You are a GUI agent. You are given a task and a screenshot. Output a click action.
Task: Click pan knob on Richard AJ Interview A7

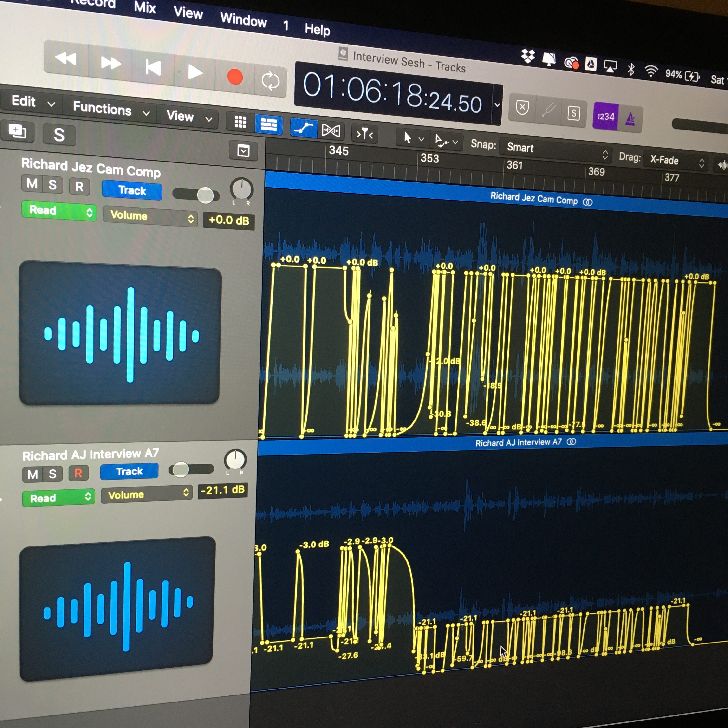click(x=235, y=460)
